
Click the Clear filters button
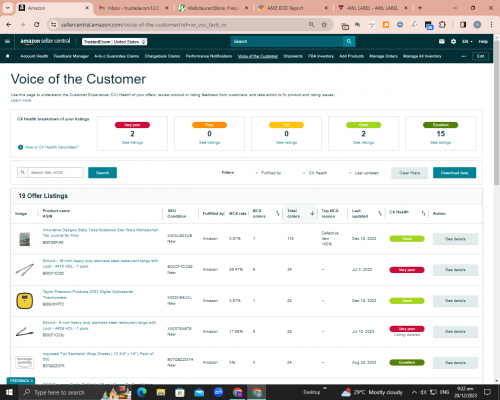410,173
